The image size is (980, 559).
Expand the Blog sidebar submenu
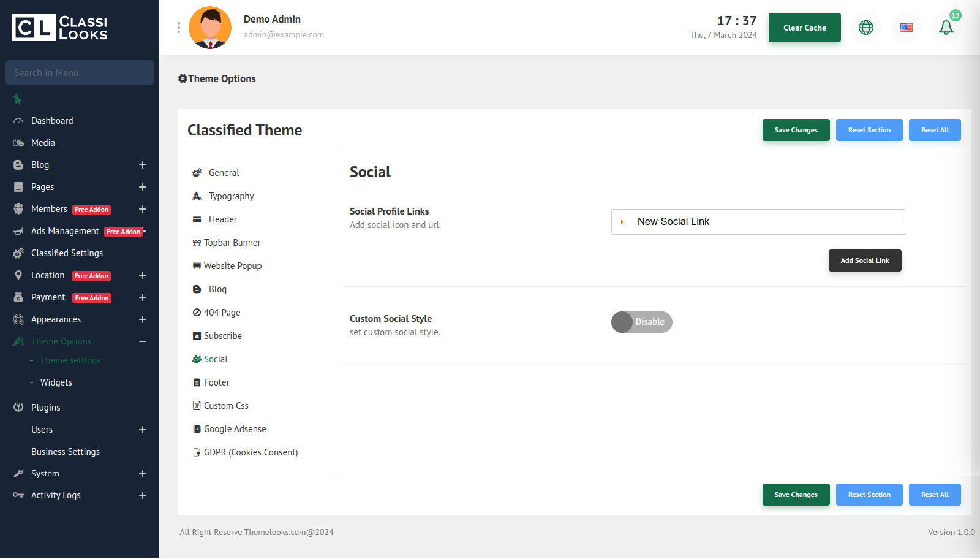click(x=143, y=165)
